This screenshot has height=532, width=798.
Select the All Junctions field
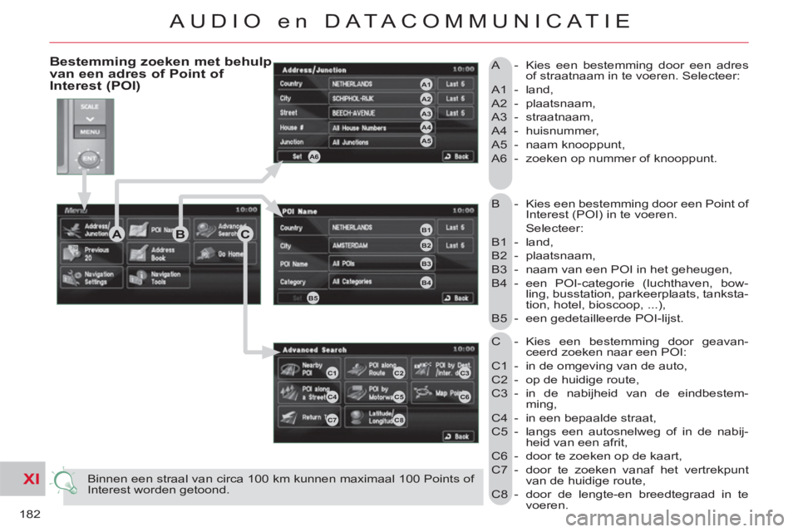pos(381,142)
